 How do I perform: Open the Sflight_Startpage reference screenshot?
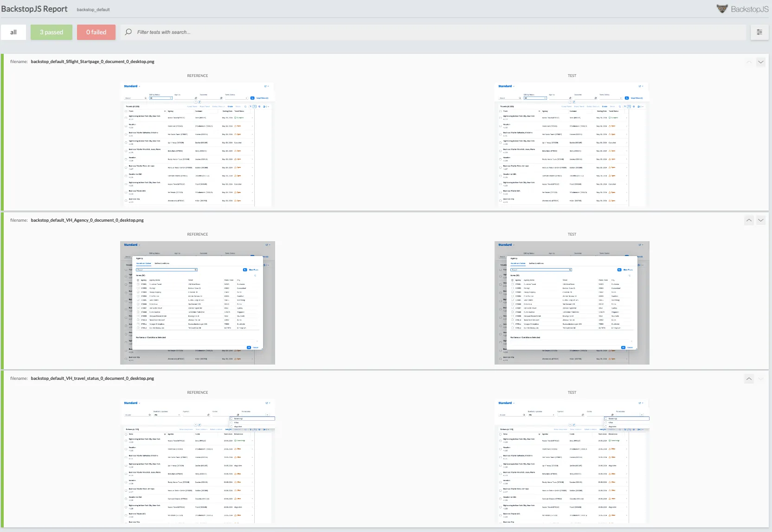coord(198,144)
